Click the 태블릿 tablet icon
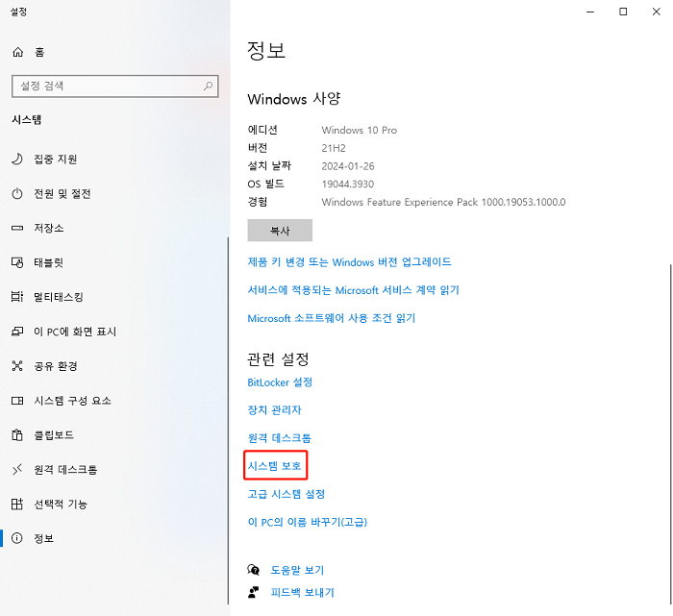Image resolution: width=673 pixels, height=616 pixels. click(x=17, y=262)
